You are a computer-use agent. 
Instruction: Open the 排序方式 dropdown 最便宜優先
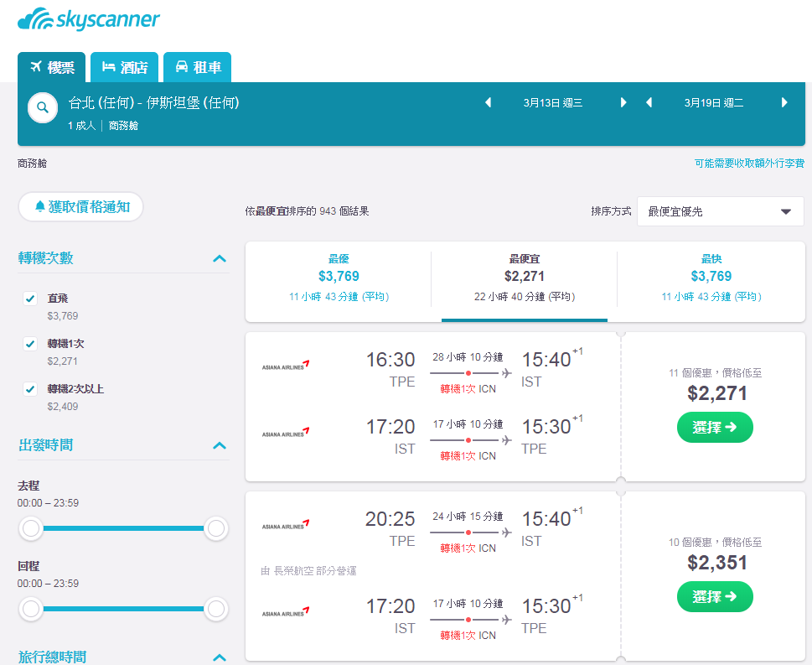coord(720,211)
